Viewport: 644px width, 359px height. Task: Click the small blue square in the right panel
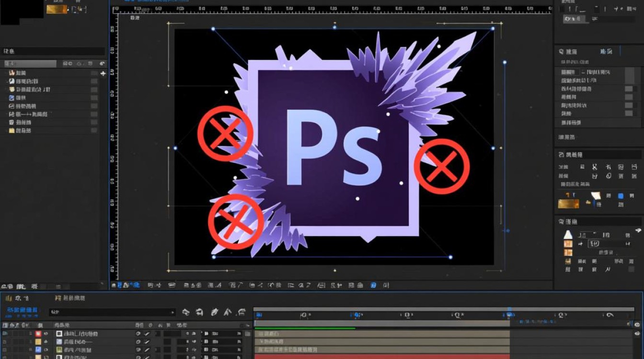pyautogui.click(x=621, y=196)
